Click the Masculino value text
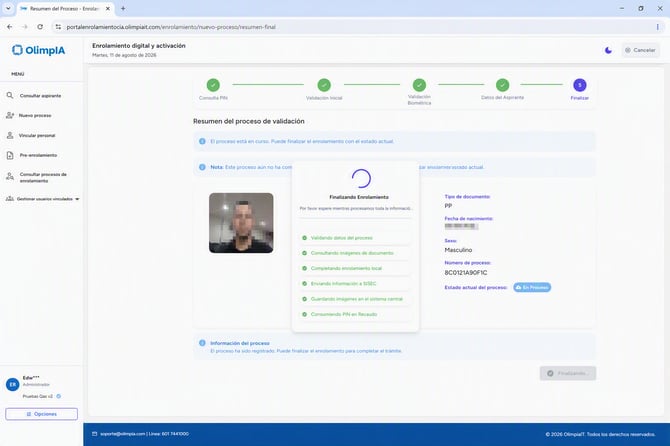 pos(458,250)
